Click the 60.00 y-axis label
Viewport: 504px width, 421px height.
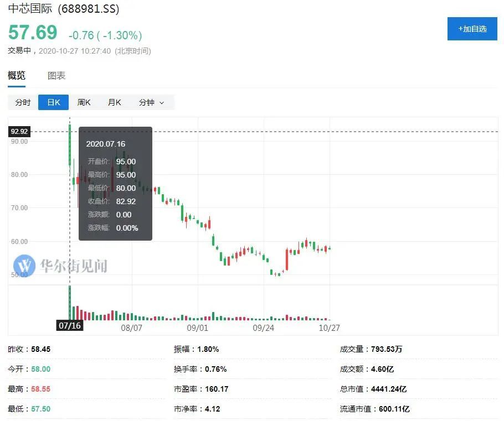pyautogui.click(x=19, y=242)
